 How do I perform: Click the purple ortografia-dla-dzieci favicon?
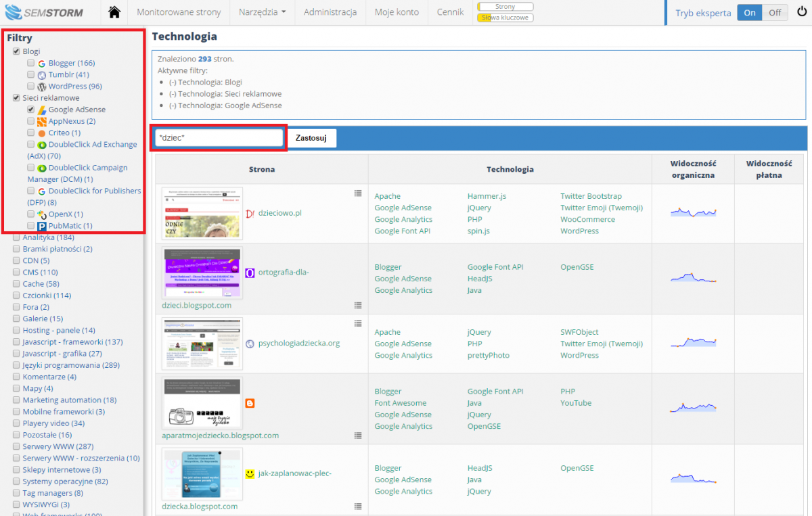250,273
